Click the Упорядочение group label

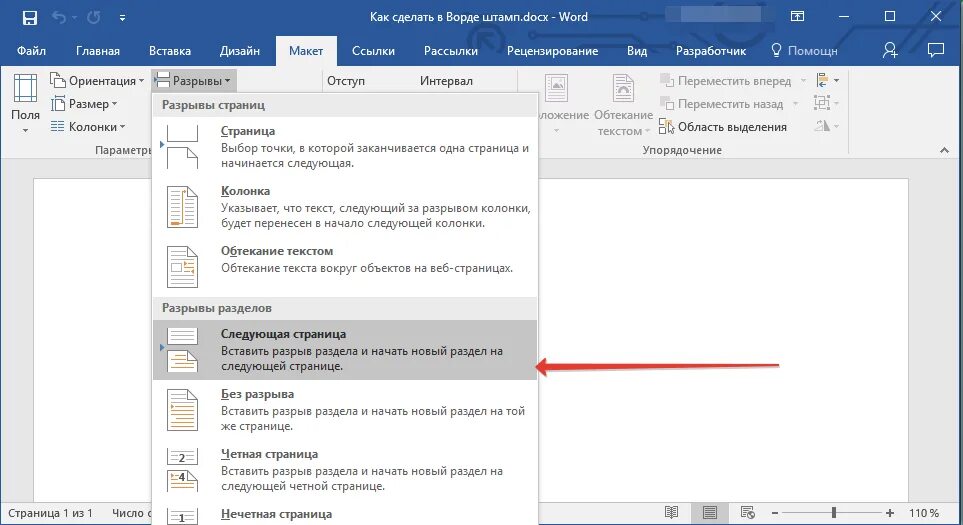682,150
